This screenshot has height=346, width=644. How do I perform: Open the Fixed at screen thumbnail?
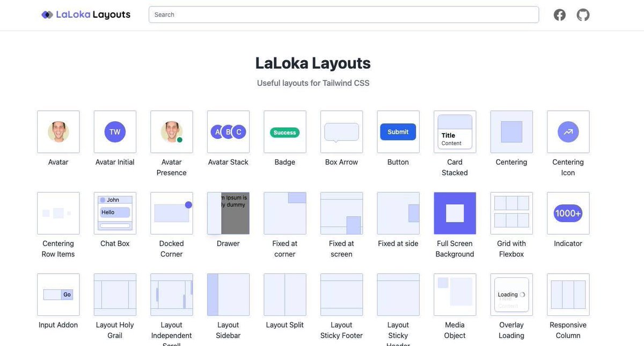[341, 214]
